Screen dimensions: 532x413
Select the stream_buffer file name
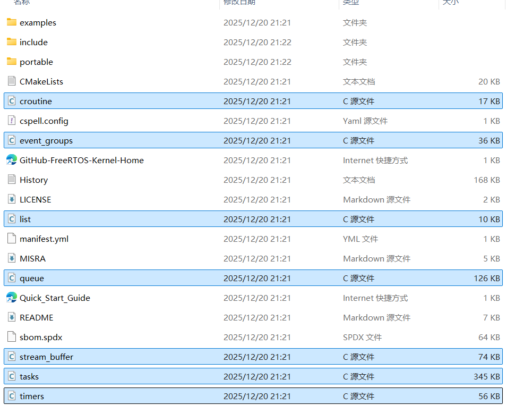pyautogui.click(x=47, y=357)
